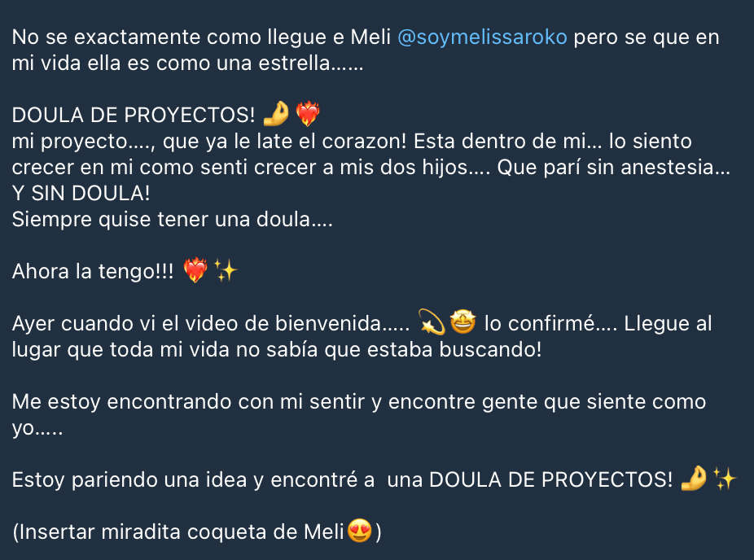Click the sentence starting 'Me estoy encontrando'
Image resolution: width=754 pixels, height=560 pixels.
(x=359, y=414)
